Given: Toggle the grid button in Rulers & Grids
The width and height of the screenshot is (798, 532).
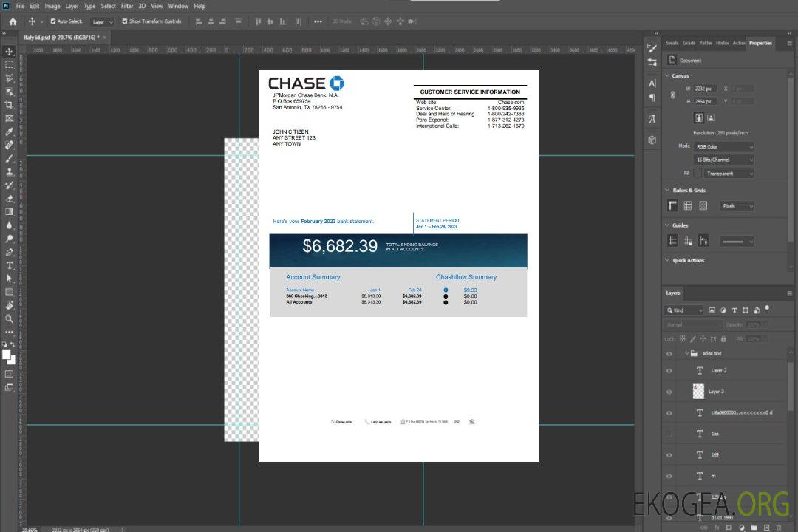Looking at the screenshot, I should [x=688, y=205].
